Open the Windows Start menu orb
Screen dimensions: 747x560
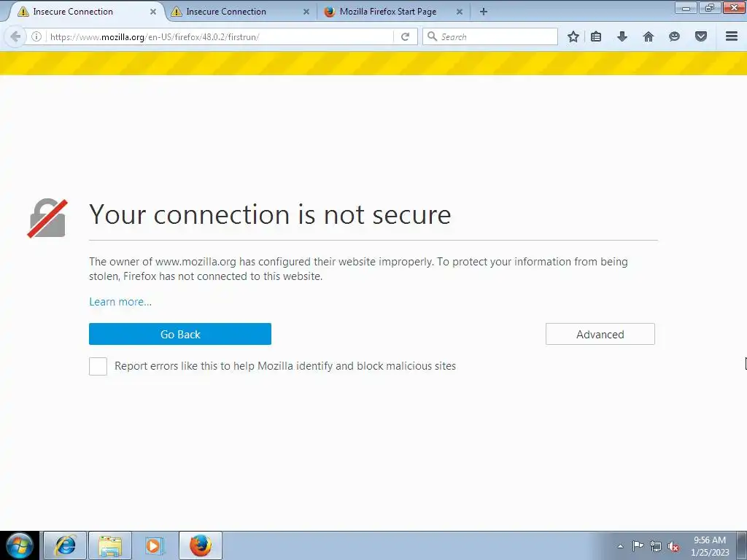tap(20, 545)
